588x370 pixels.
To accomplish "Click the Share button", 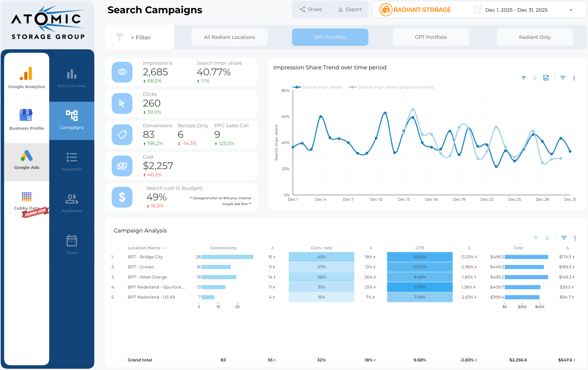I will coord(311,10).
